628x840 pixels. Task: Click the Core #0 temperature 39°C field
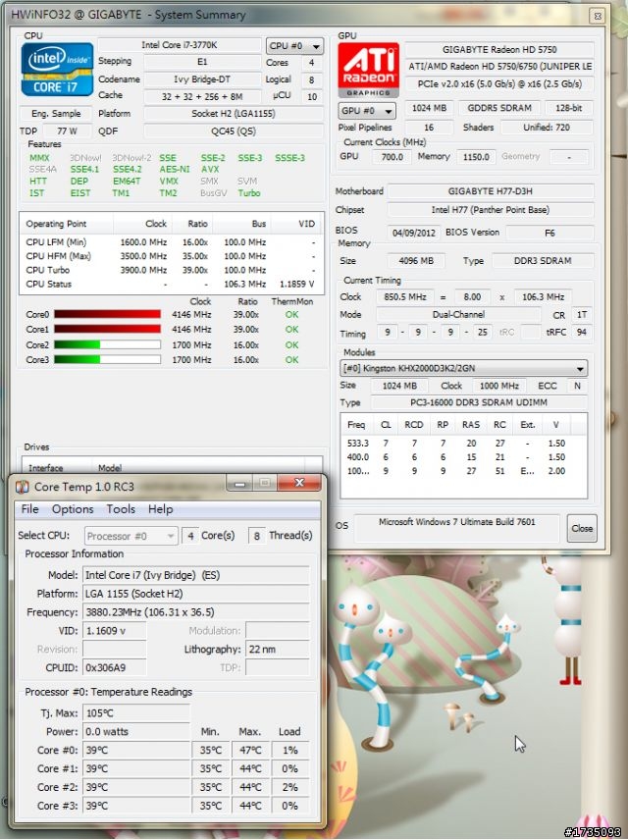[136, 751]
